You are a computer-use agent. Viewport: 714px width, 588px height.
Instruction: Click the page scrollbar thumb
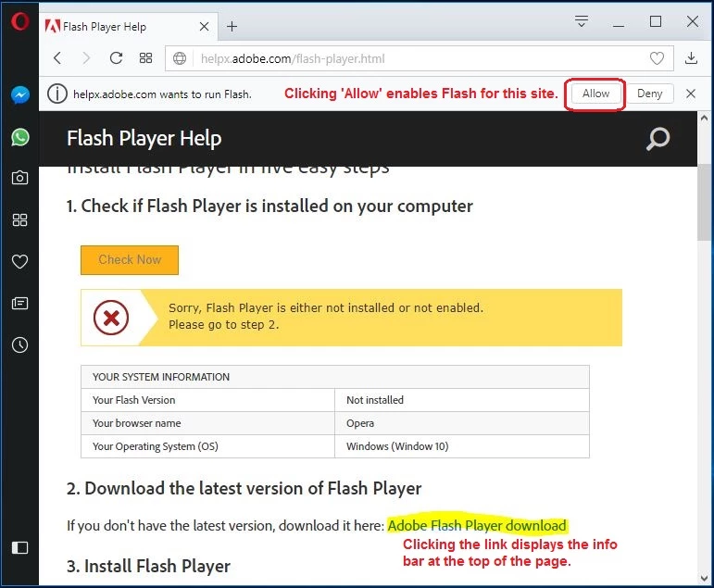coord(704,203)
